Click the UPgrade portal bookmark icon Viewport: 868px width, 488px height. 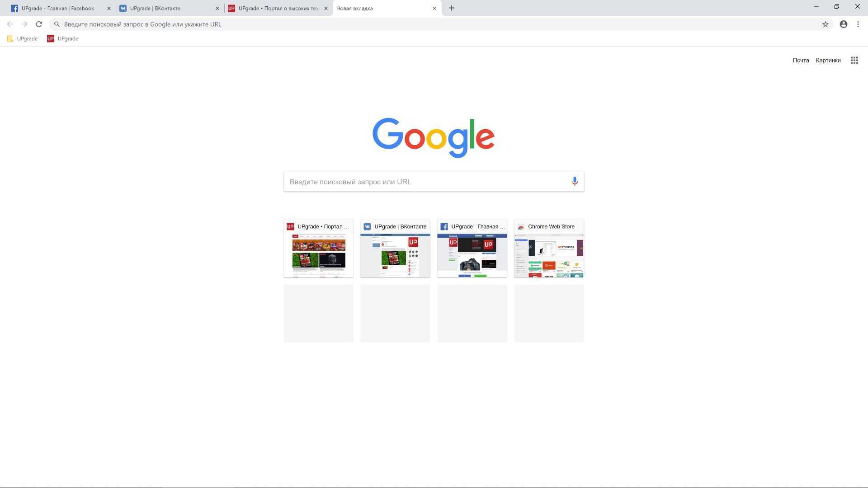coord(51,39)
